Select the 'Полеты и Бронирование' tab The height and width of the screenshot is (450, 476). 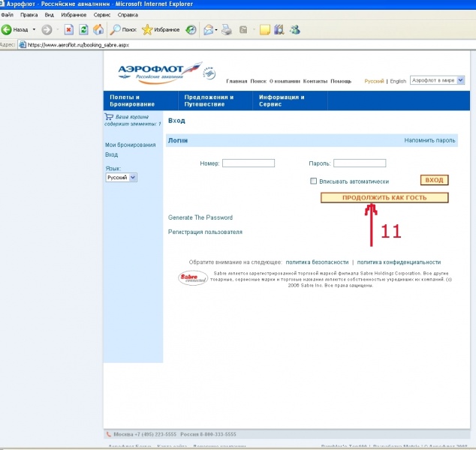tap(132, 100)
